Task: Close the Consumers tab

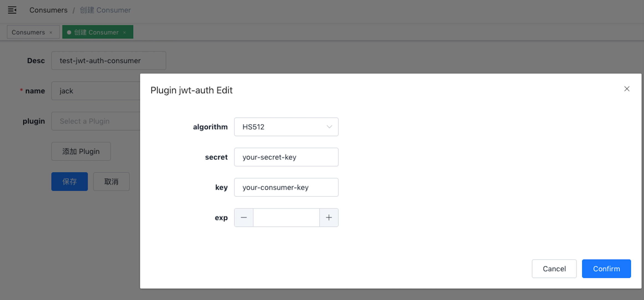Action: 51,32
